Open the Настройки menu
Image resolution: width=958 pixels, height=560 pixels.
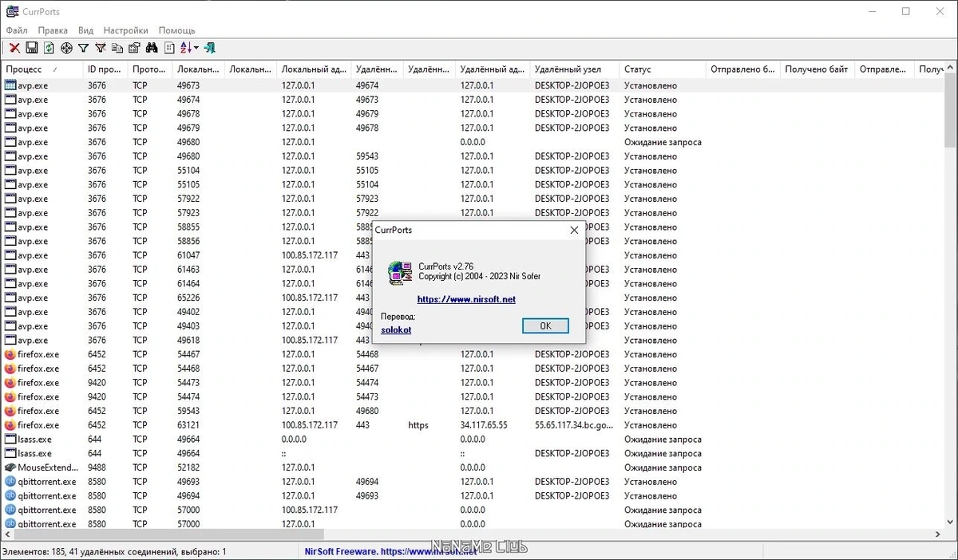125,30
